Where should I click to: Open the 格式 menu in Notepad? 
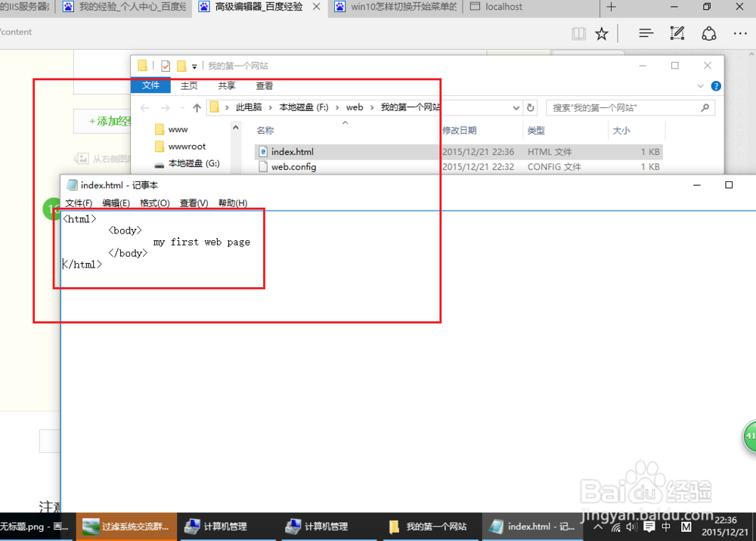[154, 202]
